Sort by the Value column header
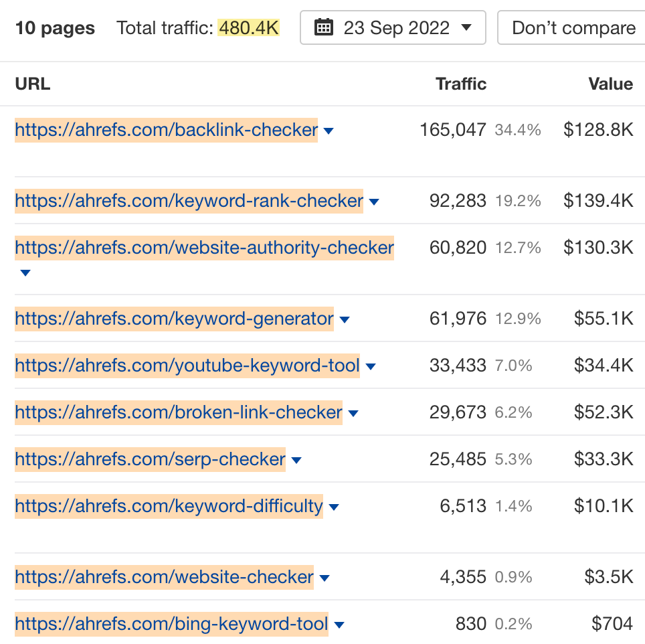Screen dimensions: 645x644 tap(610, 84)
